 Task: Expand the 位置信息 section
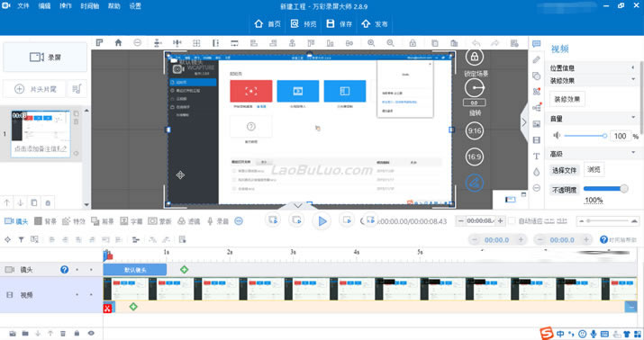point(633,68)
